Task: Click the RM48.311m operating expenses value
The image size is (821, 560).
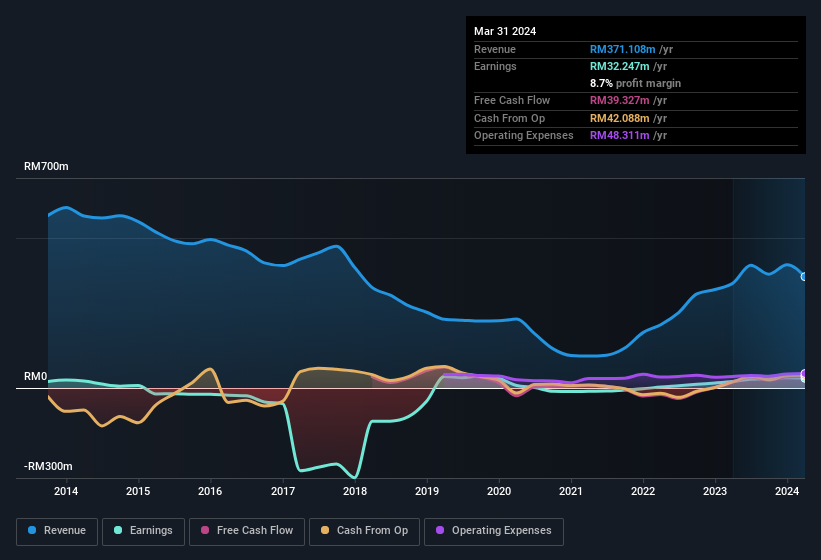Action: pos(619,136)
